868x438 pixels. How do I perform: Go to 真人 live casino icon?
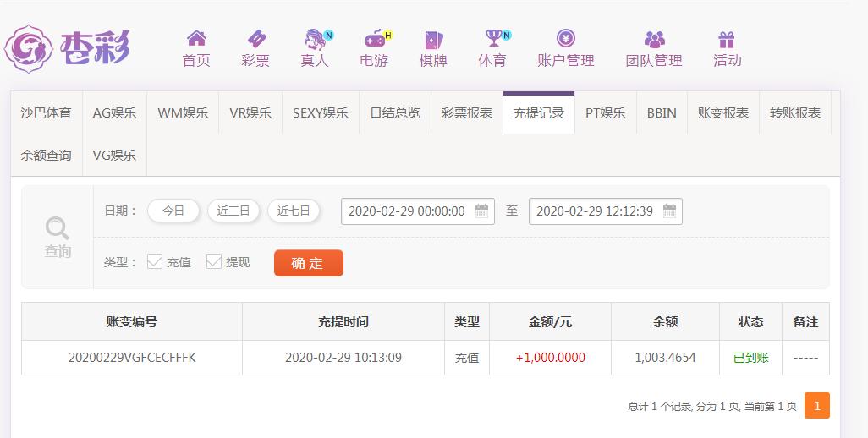click(x=316, y=39)
